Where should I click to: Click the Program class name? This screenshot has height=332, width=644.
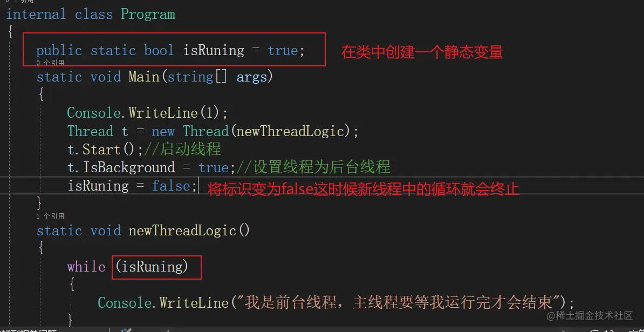pyautogui.click(x=148, y=15)
